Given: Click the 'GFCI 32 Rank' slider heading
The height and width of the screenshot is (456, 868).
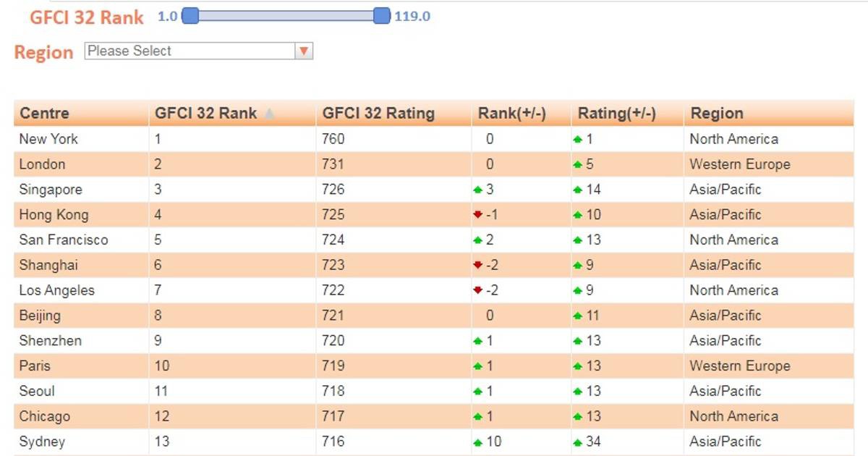Looking at the screenshot, I should (87, 17).
